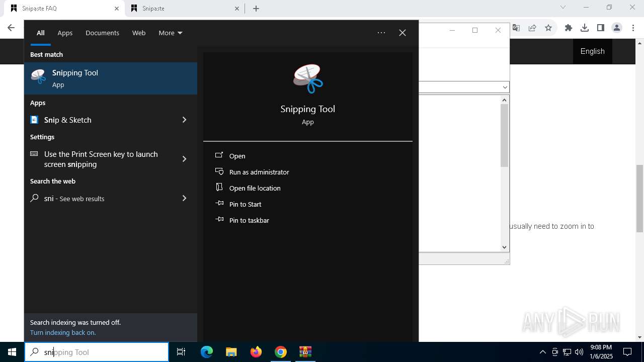644x362 pixels.
Task: Open the English language selector
Action: point(593,51)
